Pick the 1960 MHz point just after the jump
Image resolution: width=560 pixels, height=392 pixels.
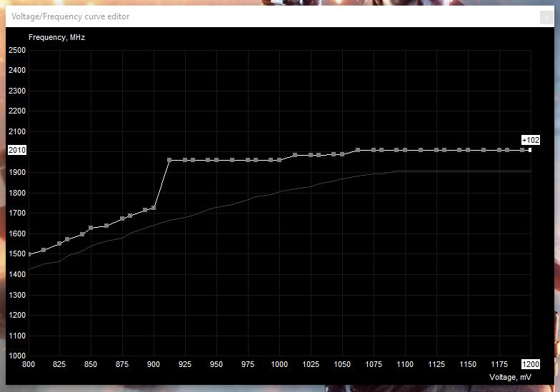pos(169,160)
